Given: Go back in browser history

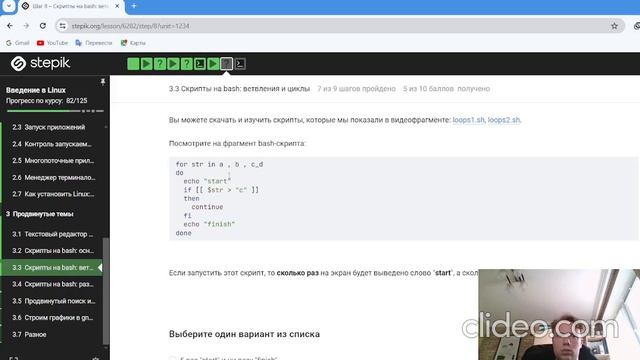Looking at the screenshot, I should coord(10,26).
